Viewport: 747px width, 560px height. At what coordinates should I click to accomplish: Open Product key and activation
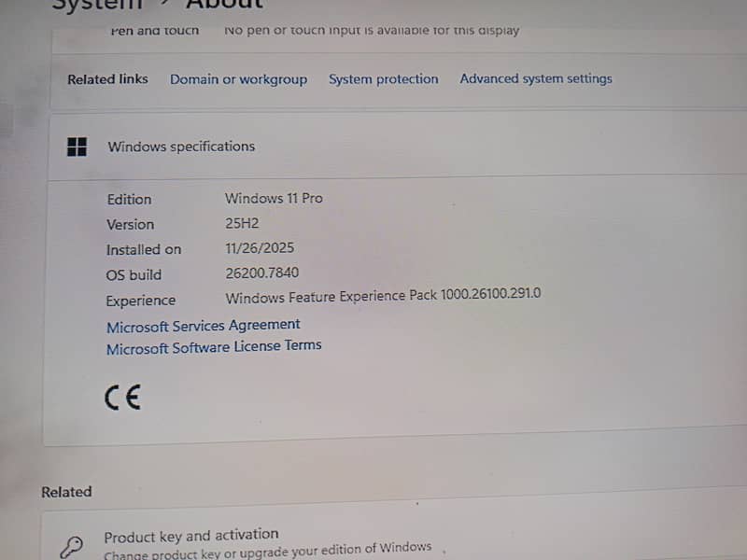point(190,536)
